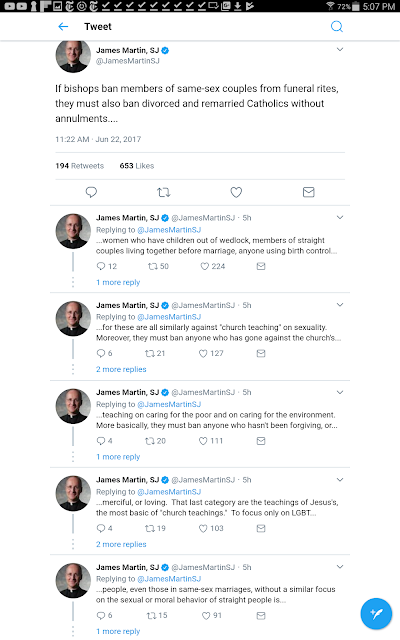
Task: Expand options chevron on the main tweet
Action: (x=340, y=49)
